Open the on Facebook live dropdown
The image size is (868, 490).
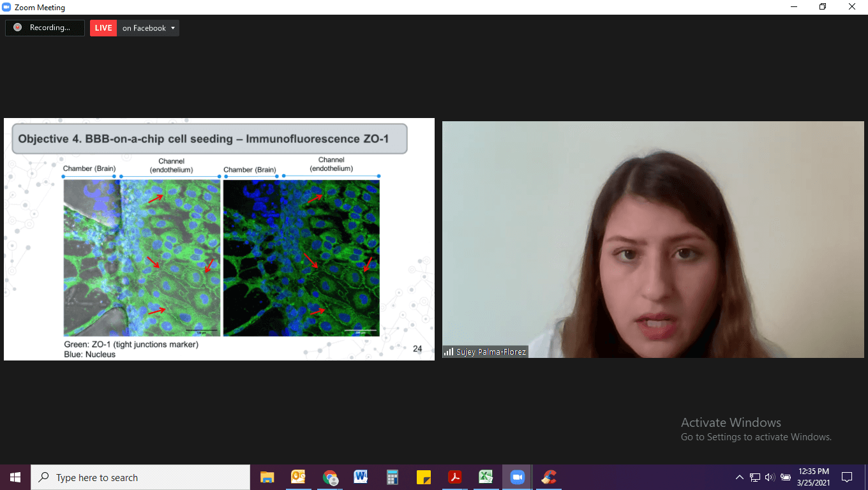(148, 28)
